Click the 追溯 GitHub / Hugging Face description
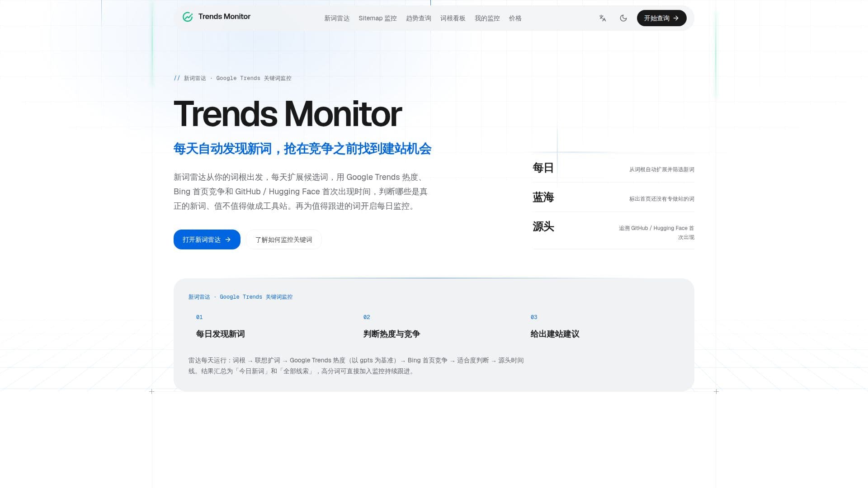The image size is (868, 488). (x=656, y=233)
